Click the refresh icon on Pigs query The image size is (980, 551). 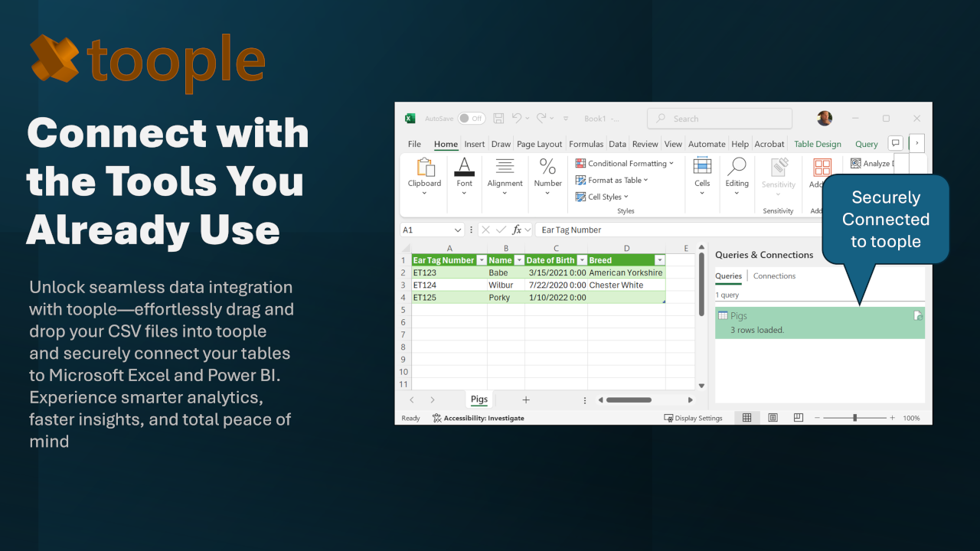point(918,316)
